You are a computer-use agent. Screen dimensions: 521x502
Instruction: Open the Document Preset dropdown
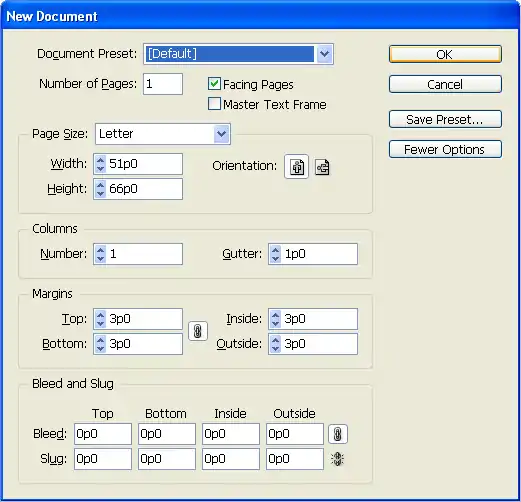324,54
